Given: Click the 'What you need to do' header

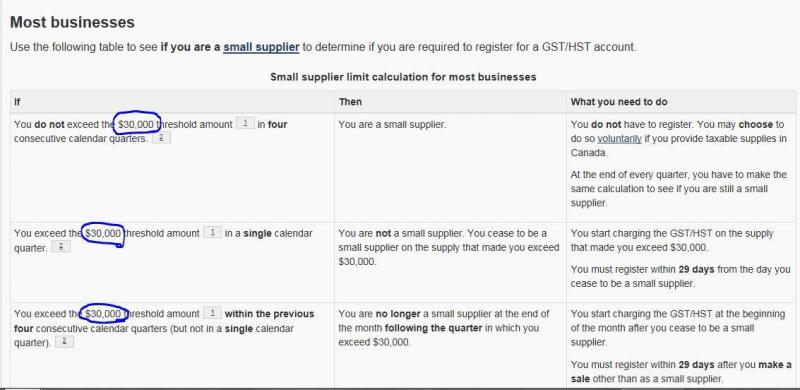Looking at the screenshot, I should tap(619, 102).
